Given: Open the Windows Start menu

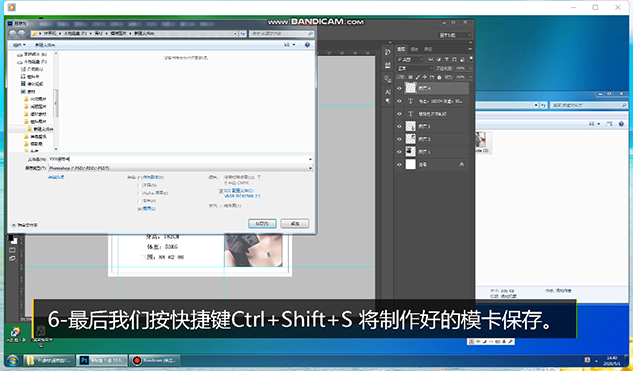Looking at the screenshot, I should pyautogui.click(x=13, y=360).
